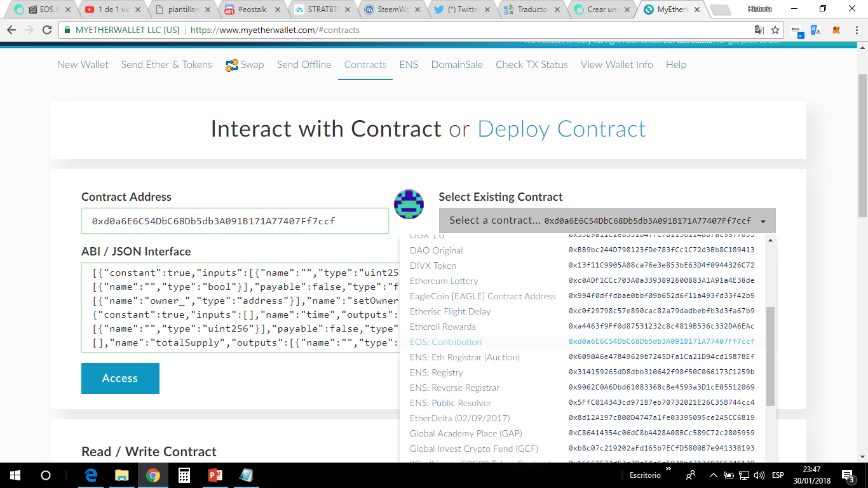868x488 pixels.
Task: Open the ENS tab
Action: [x=409, y=65]
